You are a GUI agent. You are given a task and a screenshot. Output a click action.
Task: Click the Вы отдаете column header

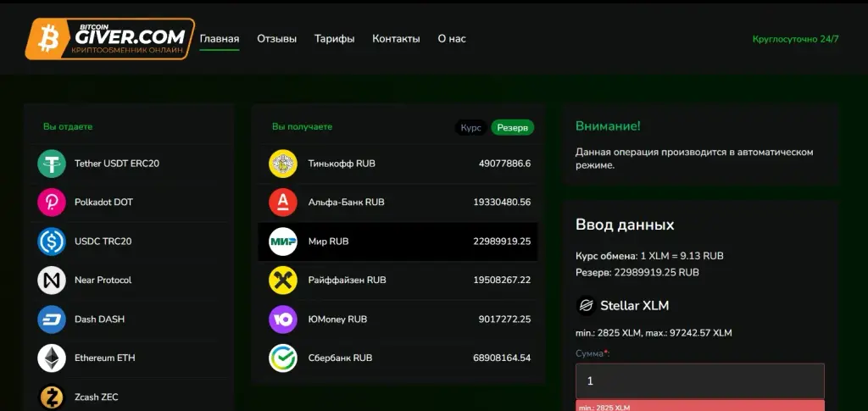pos(68,126)
